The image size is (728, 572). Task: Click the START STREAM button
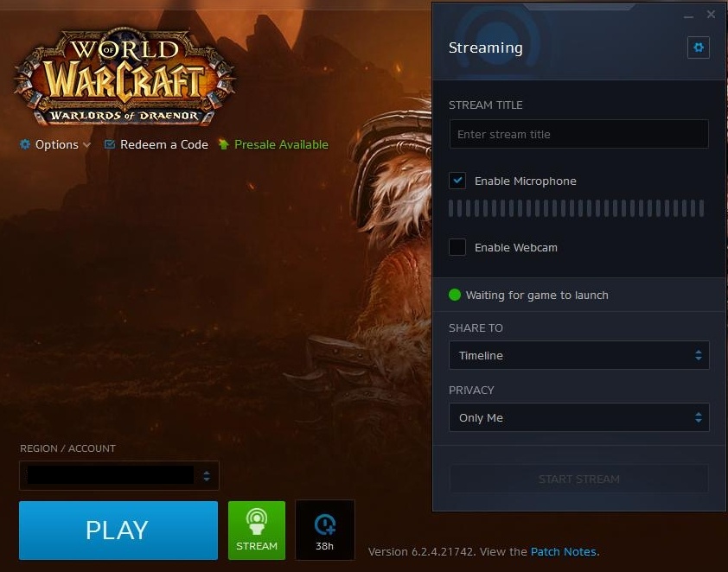click(578, 479)
